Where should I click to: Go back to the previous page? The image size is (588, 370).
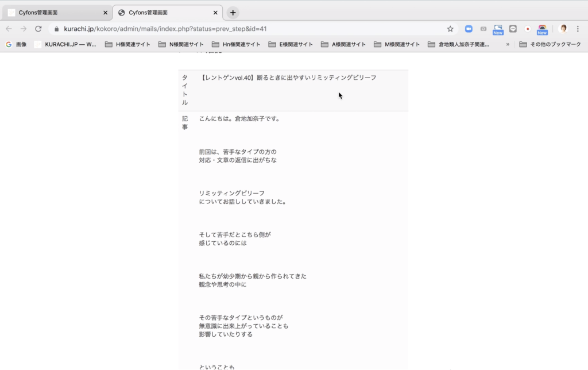[9, 29]
